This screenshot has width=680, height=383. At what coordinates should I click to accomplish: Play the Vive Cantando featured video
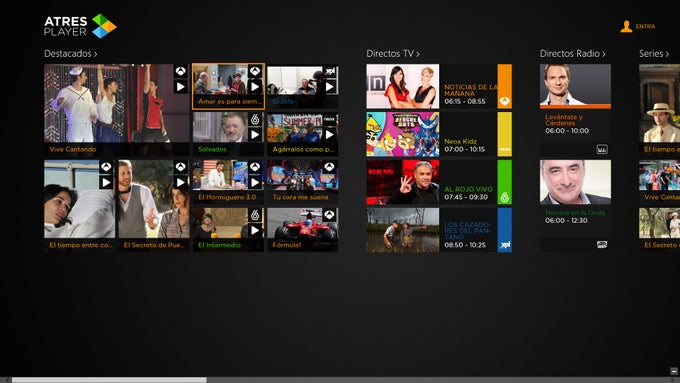coord(180,87)
